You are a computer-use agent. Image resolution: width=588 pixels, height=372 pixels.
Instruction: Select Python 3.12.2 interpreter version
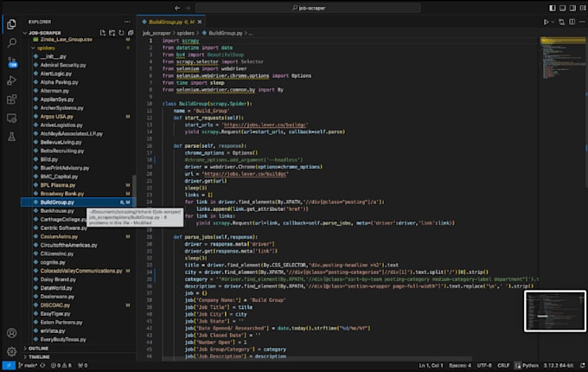(559, 365)
